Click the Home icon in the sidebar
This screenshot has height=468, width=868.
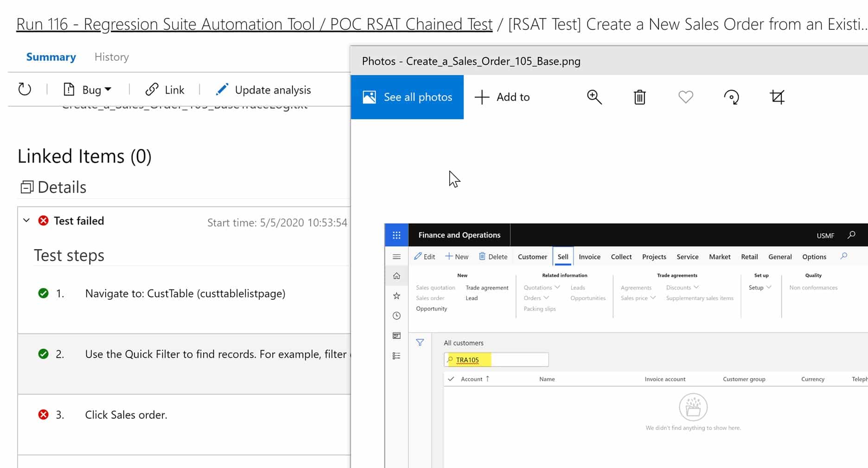[396, 276]
